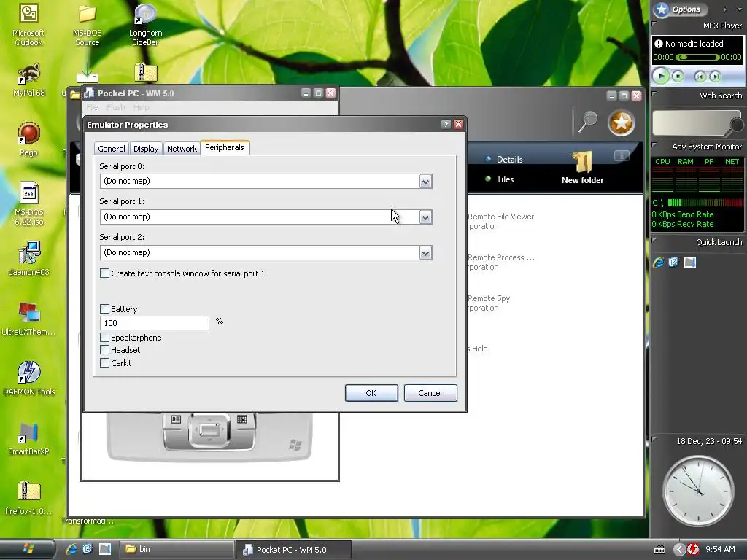Click the Web Search magnifier icon in sidebar
Image resolution: width=747 pixels, height=560 pixels.
point(737,125)
